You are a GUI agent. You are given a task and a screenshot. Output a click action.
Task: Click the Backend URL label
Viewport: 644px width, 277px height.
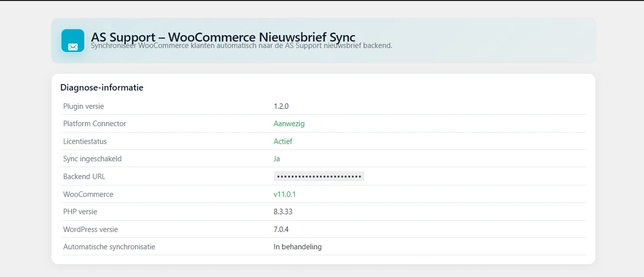(84, 176)
